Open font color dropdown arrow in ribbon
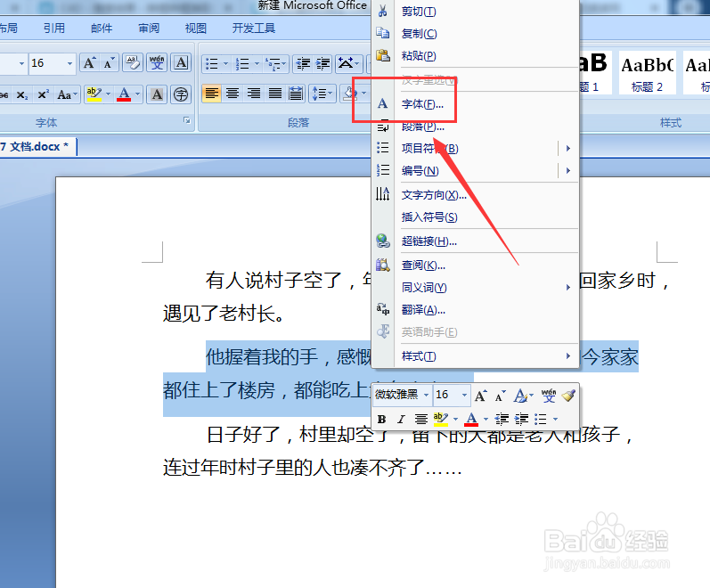Viewport: 710px width, 588px height. tap(138, 94)
